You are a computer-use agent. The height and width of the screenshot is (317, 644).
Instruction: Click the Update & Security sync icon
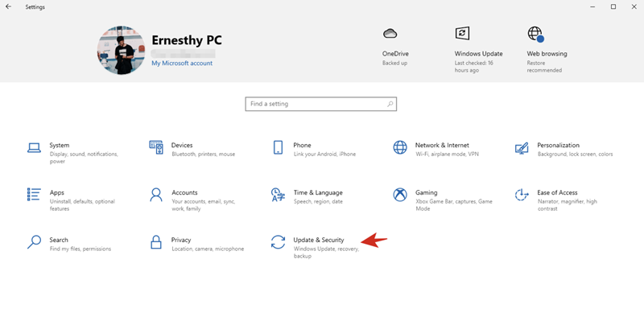(278, 242)
